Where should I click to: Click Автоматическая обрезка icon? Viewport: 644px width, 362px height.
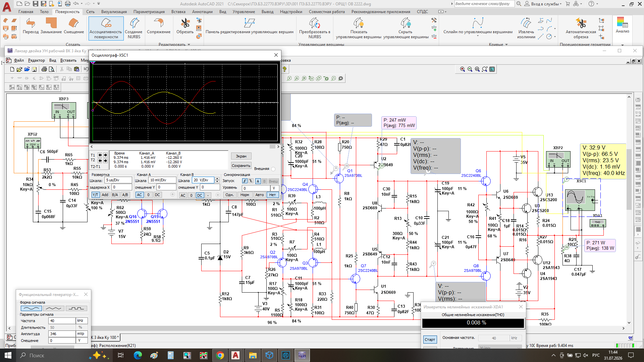tap(581, 23)
